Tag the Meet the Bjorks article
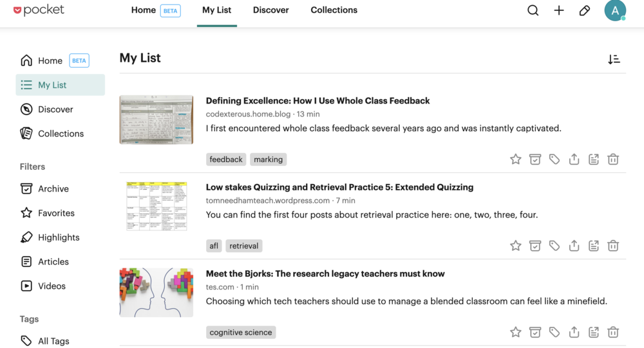Image resolution: width=644 pixels, height=348 pixels. click(554, 332)
